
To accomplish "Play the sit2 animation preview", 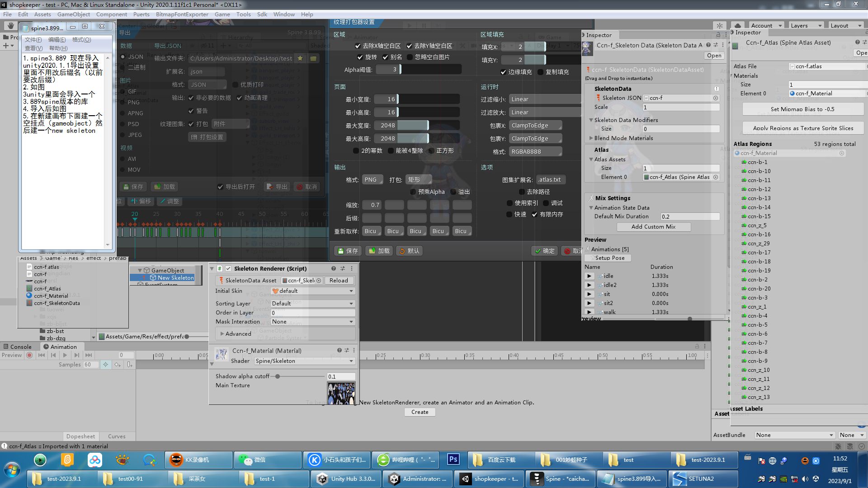I will point(589,303).
